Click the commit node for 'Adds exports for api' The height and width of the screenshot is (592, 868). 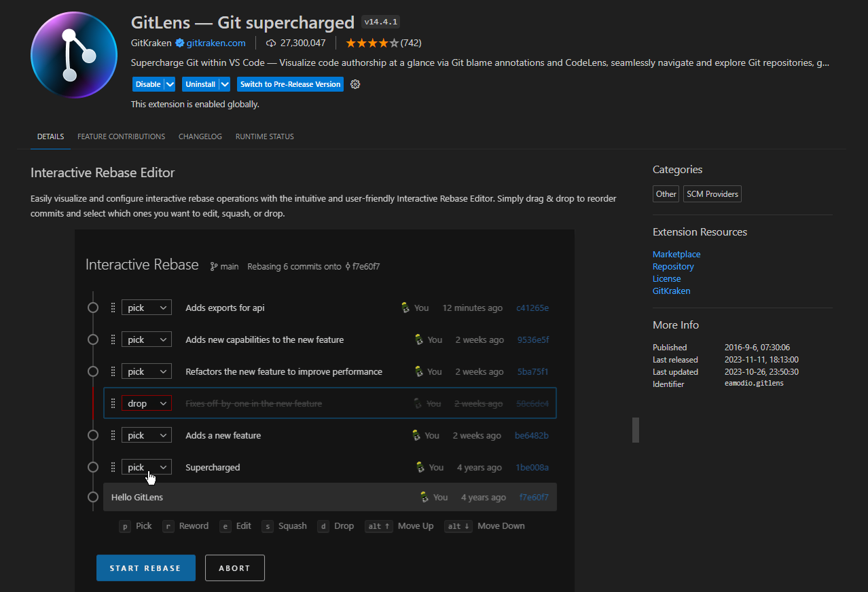pyautogui.click(x=93, y=308)
